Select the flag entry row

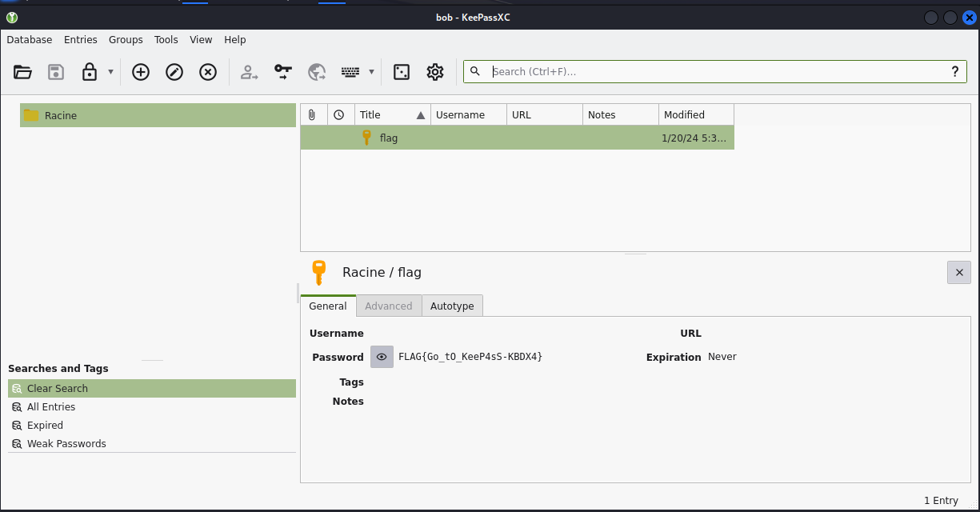pyautogui.click(x=518, y=138)
